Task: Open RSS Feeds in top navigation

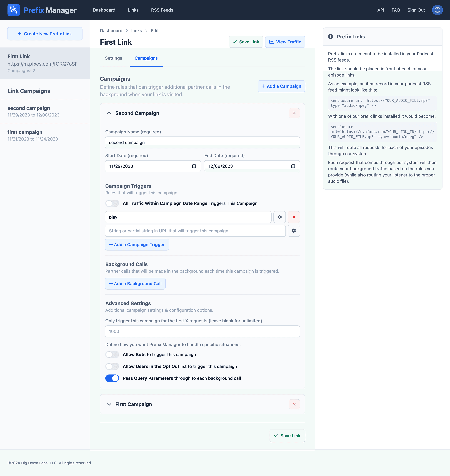Action: pyautogui.click(x=162, y=10)
